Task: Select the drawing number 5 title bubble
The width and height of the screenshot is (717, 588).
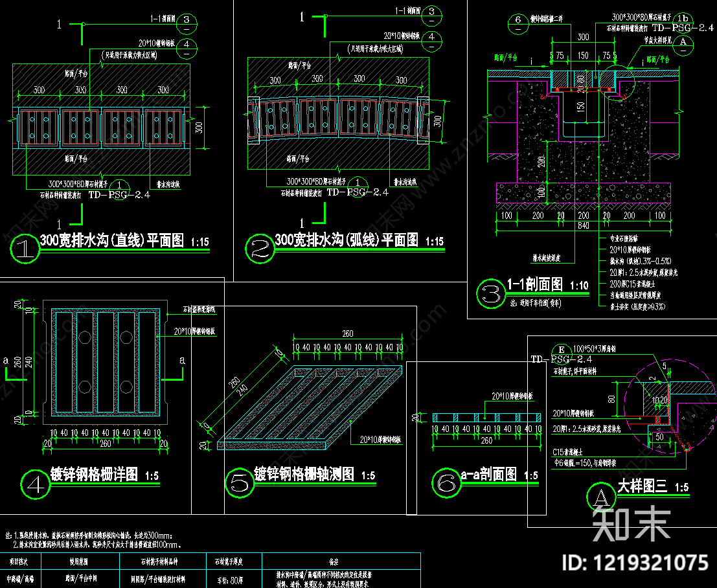Action: coord(240,483)
